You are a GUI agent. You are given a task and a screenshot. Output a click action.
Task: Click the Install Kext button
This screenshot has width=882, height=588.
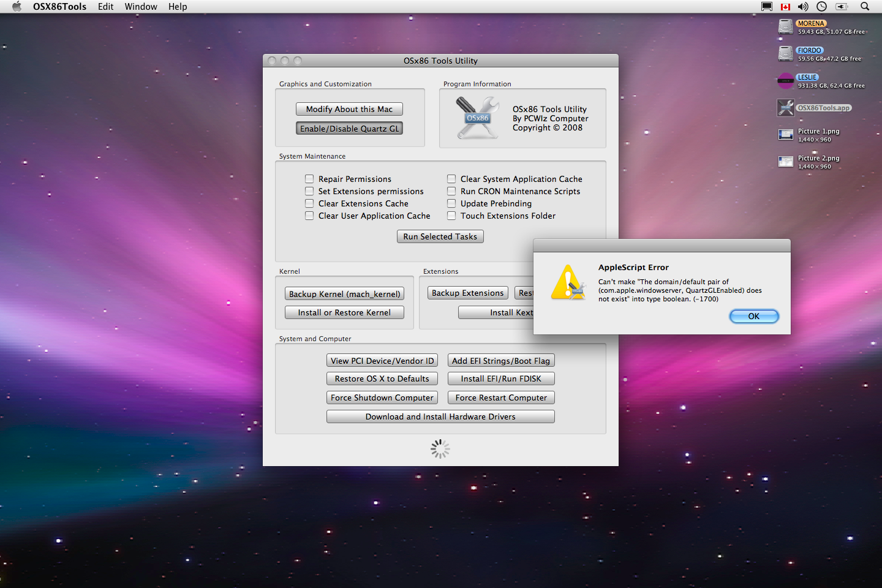496,312
